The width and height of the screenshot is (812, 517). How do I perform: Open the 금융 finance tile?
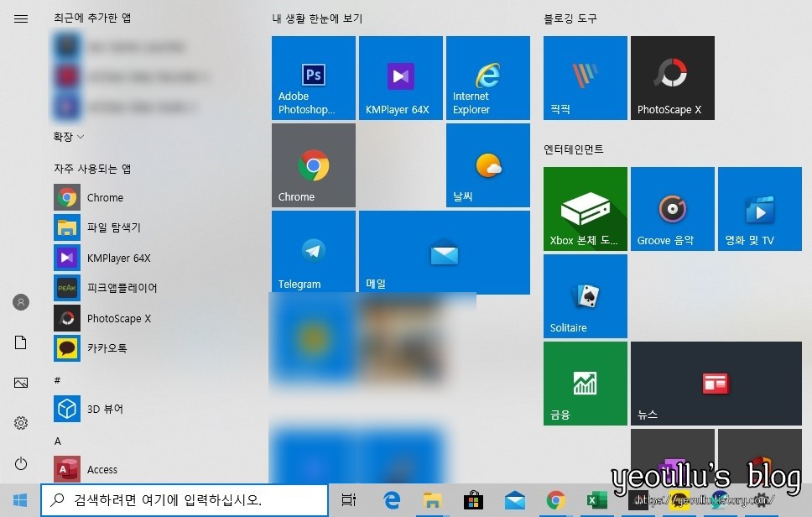[586, 384]
